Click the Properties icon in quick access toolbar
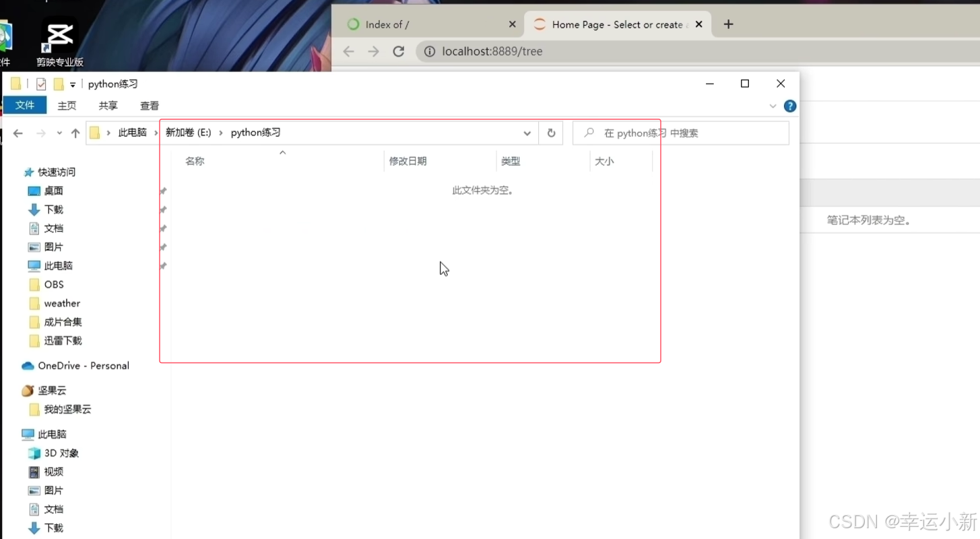Screen dimensions: 980x539 point(41,84)
